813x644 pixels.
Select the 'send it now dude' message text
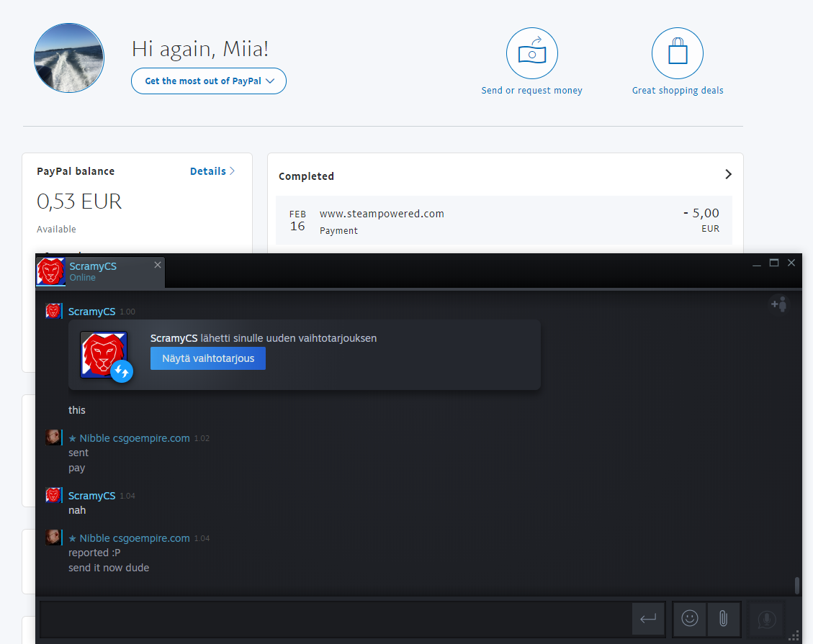(109, 568)
